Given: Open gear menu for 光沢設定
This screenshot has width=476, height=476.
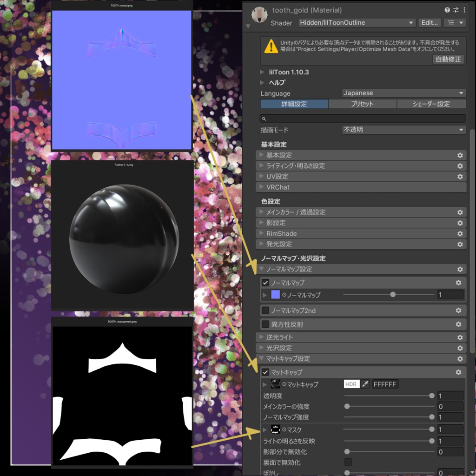Looking at the screenshot, I should point(460,348).
